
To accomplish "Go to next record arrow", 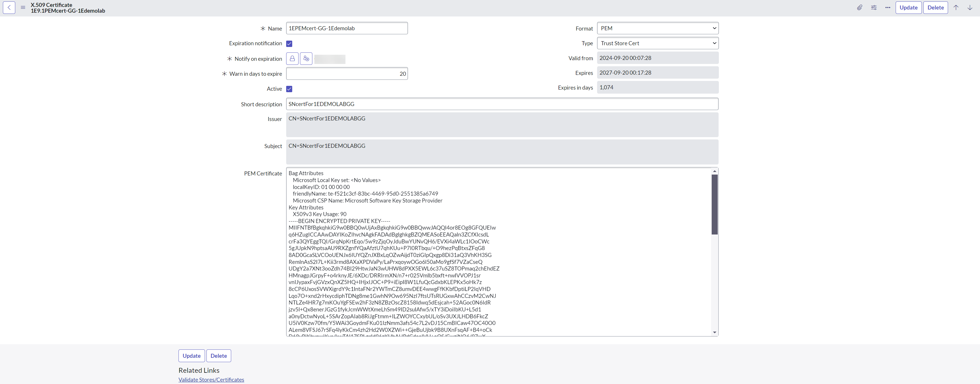I will click(970, 7).
